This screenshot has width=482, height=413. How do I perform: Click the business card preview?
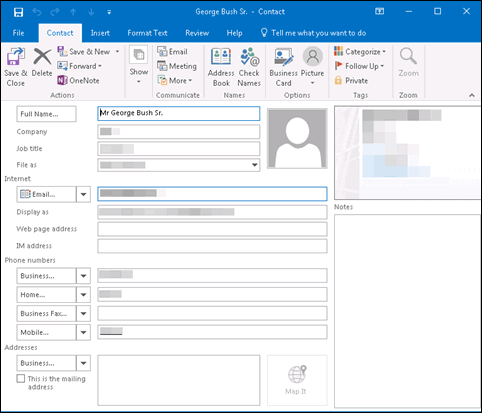click(x=407, y=153)
